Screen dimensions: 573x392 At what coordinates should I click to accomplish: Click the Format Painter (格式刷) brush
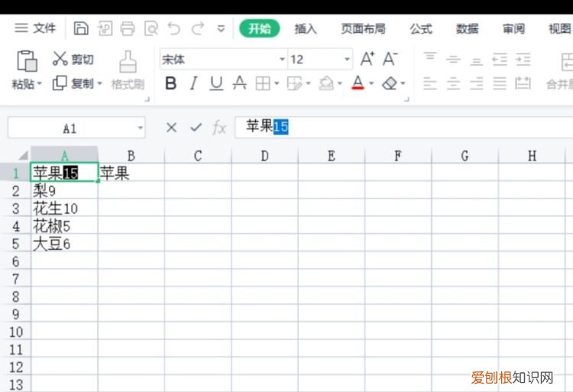[128, 70]
